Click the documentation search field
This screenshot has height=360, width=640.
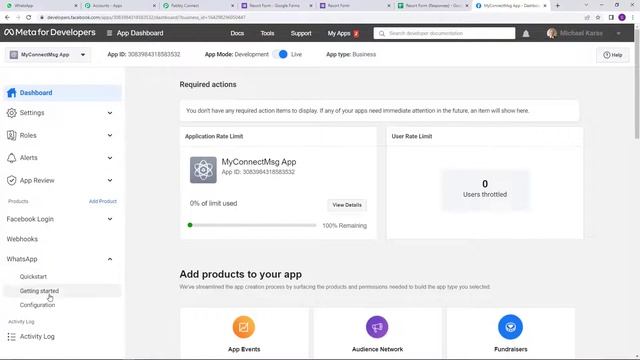pos(444,33)
